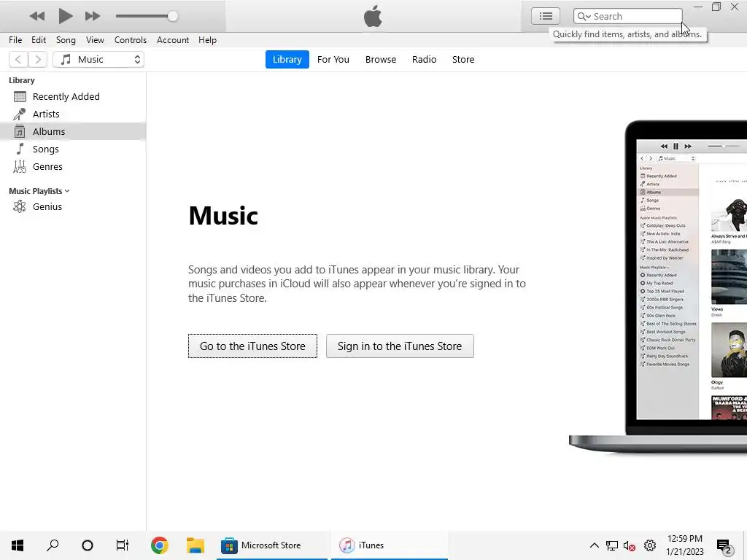This screenshot has width=747, height=560.
Task: Select Artists in the sidebar
Action: click(73, 114)
